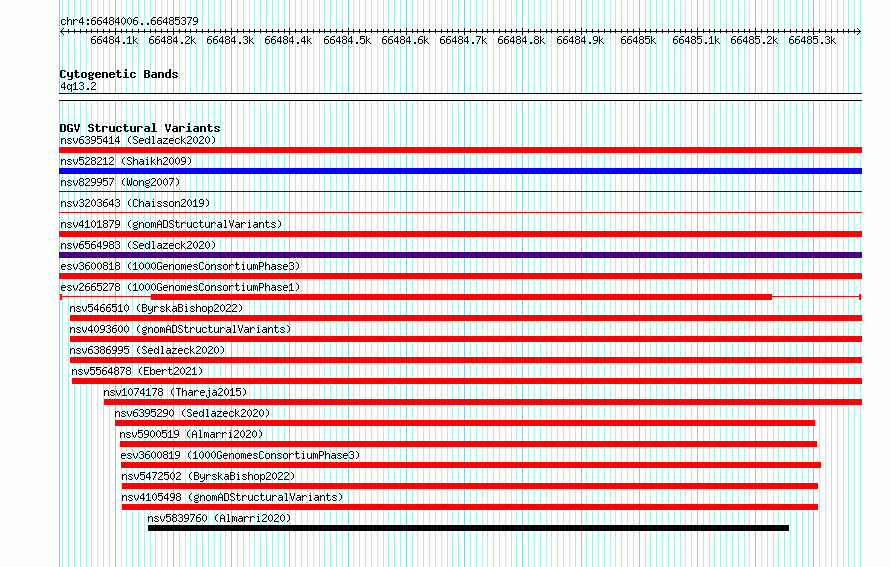Image resolution: width=890 pixels, height=567 pixels.
Task: Select nsv5900519 (Almarri2020) label
Action: [x=191, y=434]
